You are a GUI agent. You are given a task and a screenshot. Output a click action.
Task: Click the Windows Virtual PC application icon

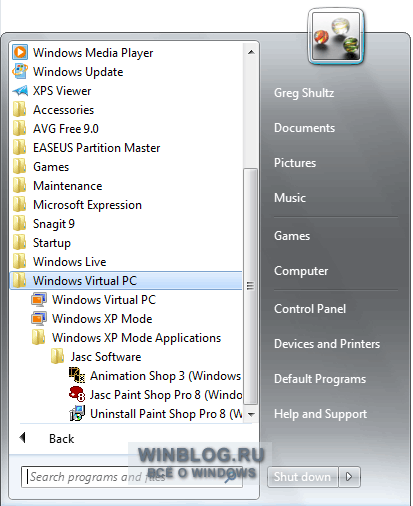pyautogui.click(x=39, y=299)
